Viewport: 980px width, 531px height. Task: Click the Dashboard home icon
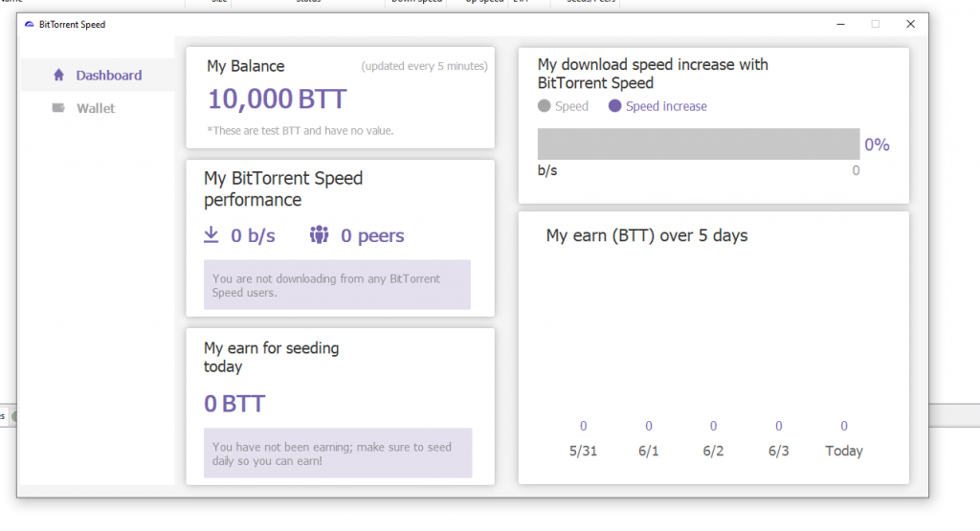pyautogui.click(x=58, y=75)
